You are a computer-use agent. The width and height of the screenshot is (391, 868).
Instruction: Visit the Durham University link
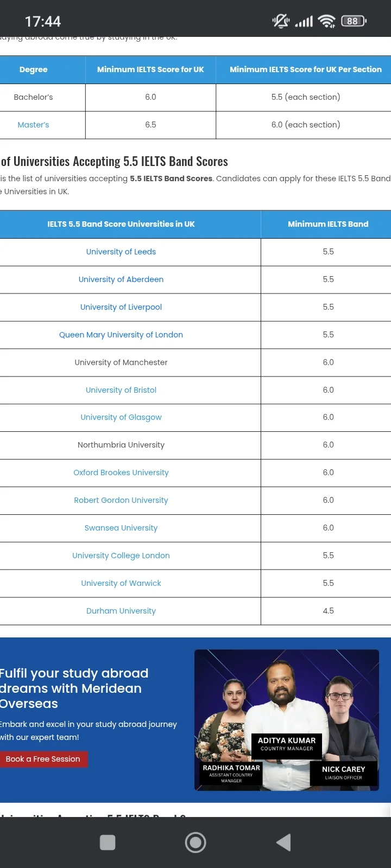pyautogui.click(x=121, y=611)
